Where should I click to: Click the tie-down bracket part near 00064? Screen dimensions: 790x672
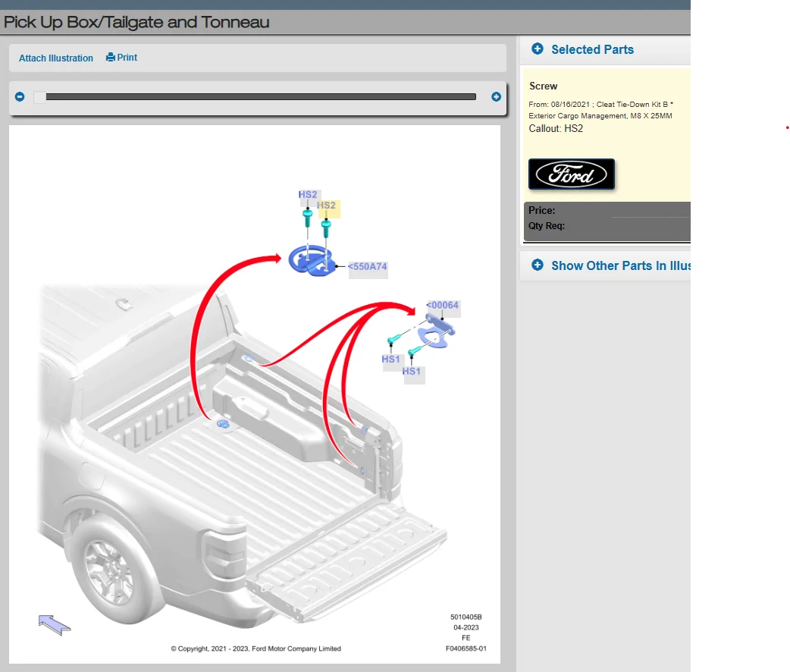436,331
